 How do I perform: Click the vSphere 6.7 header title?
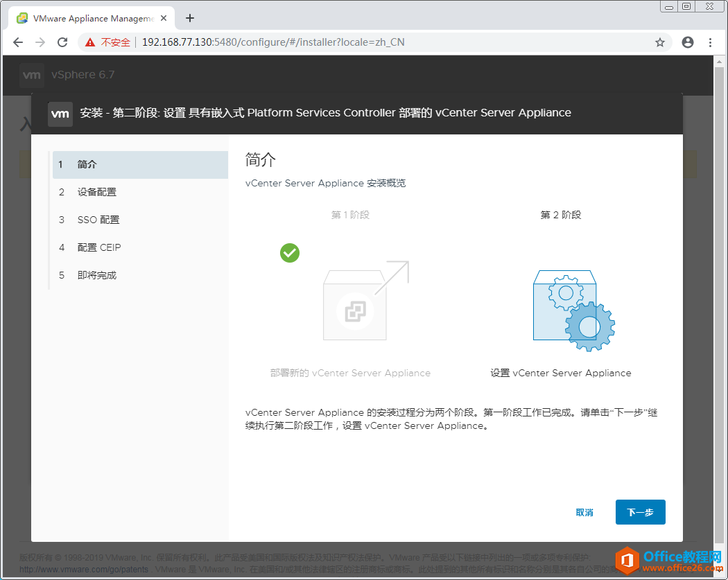[83, 75]
